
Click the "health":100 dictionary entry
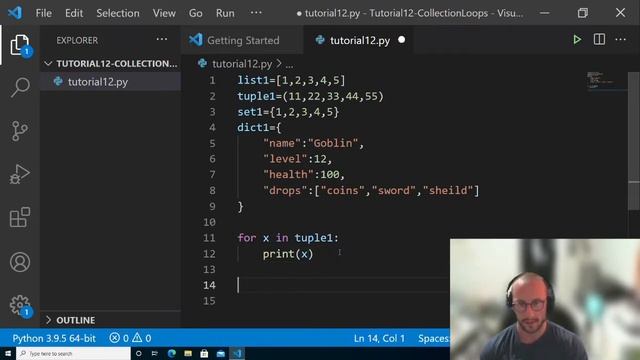pos(304,175)
